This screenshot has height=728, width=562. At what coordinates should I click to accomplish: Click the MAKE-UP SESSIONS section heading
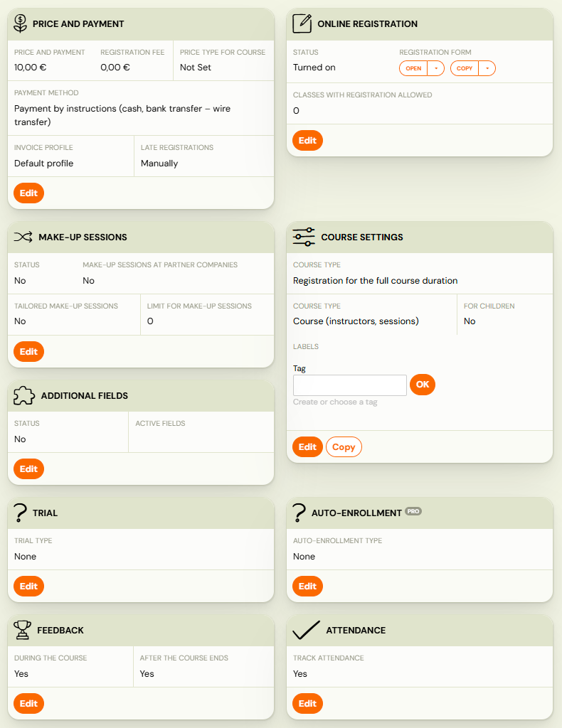pyautogui.click(x=83, y=237)
